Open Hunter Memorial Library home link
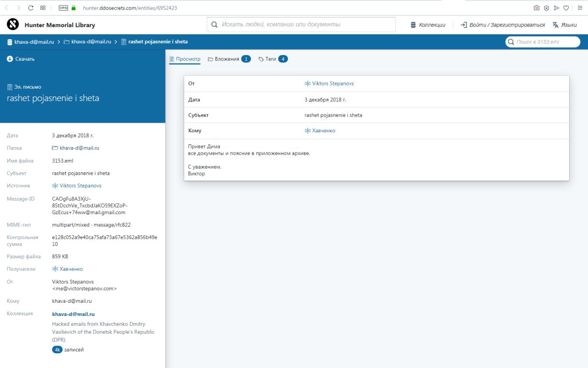The image size is (588, 368). [60, 25]
